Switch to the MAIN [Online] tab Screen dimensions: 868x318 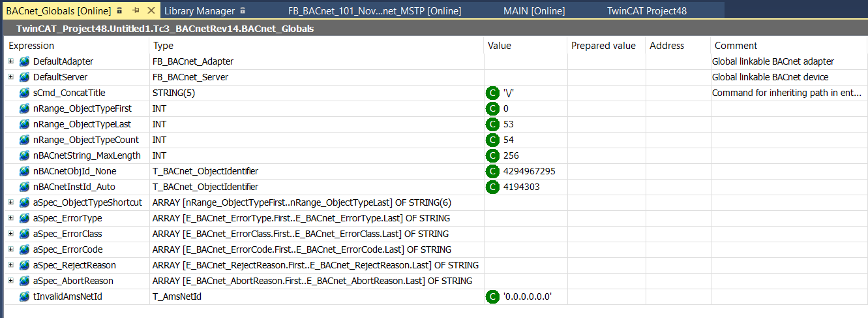(534, 11)
